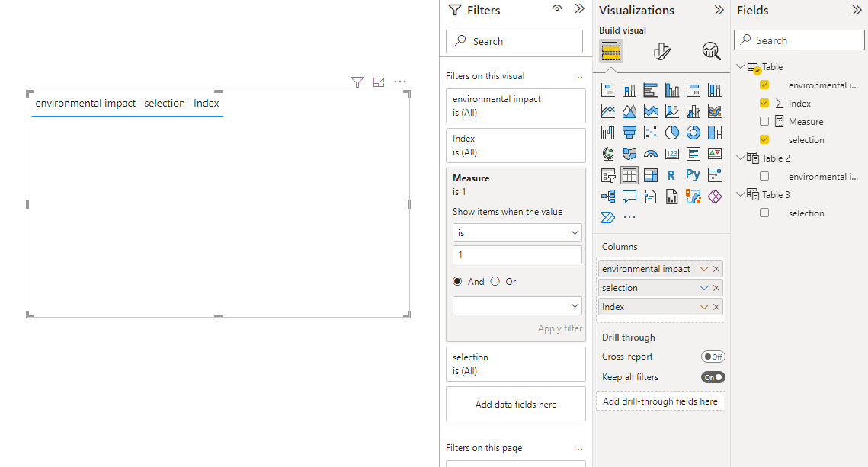Collapse the Fields pane

(x=857, y=10)
